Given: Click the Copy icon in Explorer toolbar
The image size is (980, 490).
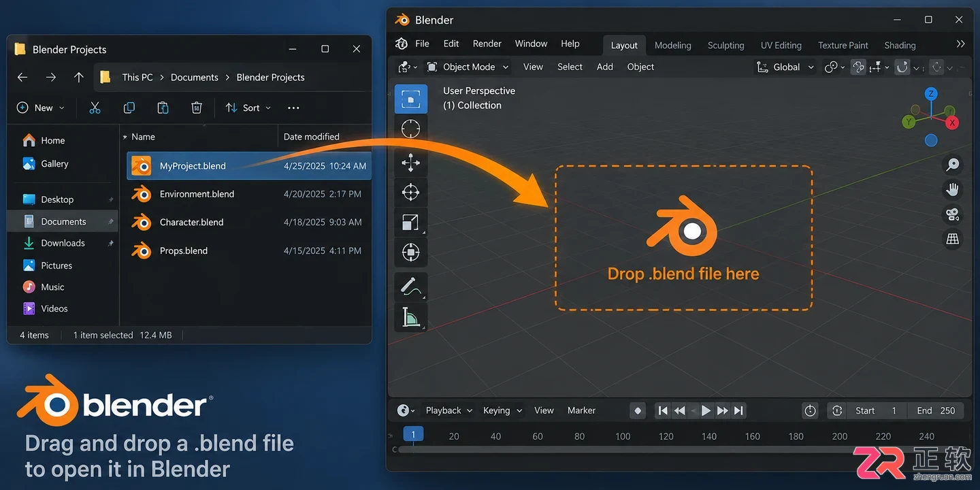Looking at the screenshot, I should [x=129, y=108].
